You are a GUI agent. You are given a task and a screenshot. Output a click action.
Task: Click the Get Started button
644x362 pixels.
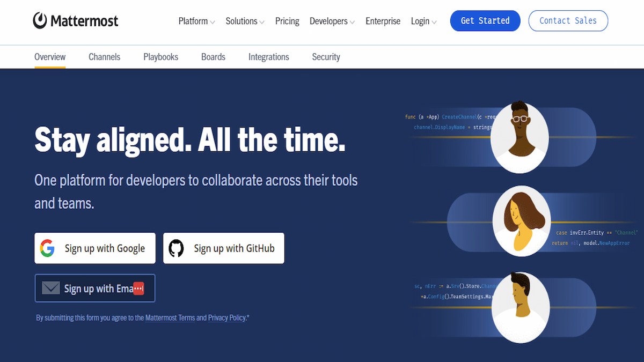click(x=485, y=20)
